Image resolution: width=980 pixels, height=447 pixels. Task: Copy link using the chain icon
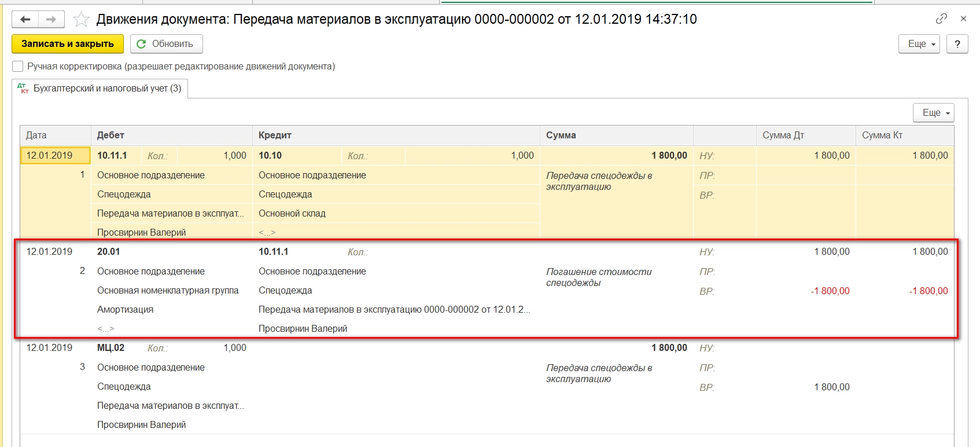click(x=941, y=19)
